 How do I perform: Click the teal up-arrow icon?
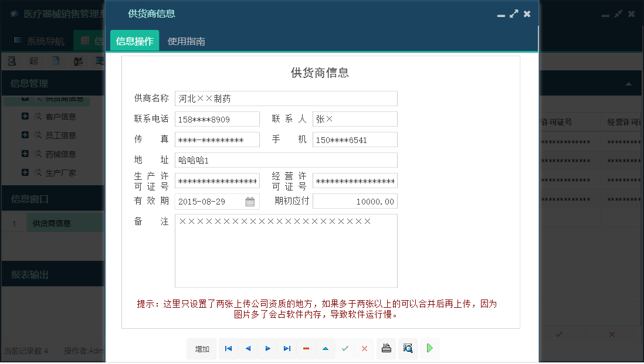point(326,349)
